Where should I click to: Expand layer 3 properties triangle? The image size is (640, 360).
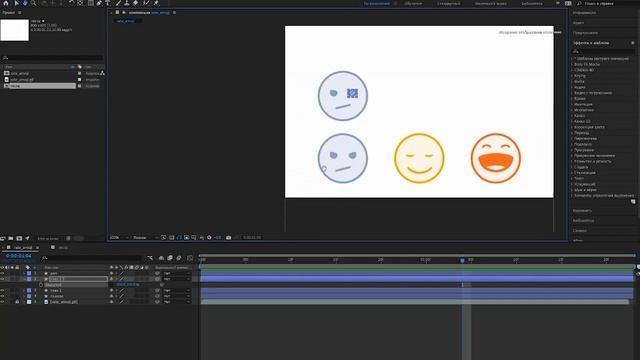[24, 291]
